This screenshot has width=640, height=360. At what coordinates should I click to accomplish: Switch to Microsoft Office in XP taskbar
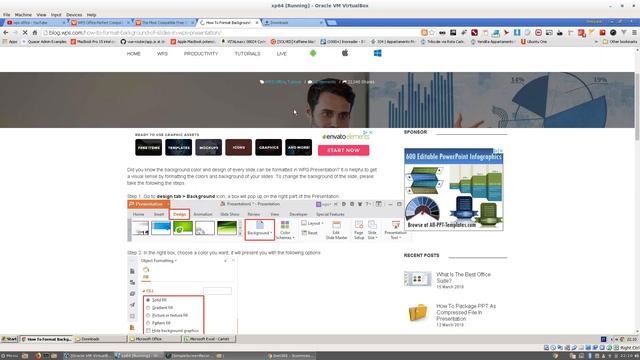pyautogui.click(x=155, y=339)
